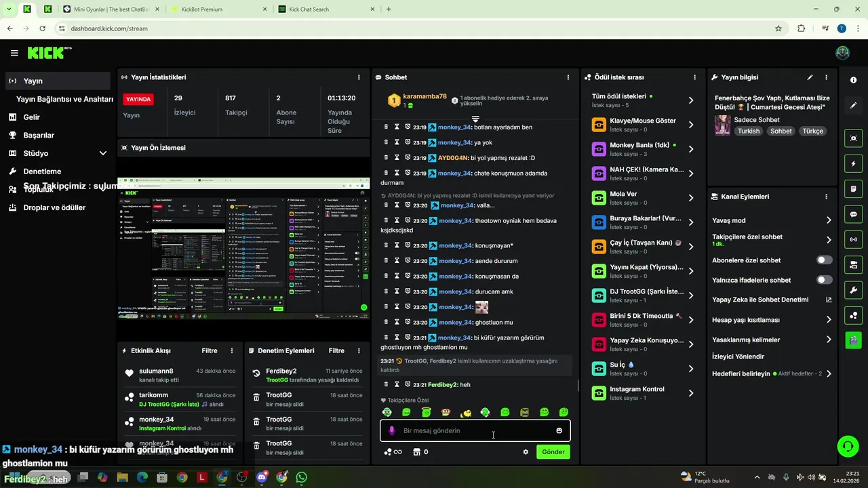Open Yapay Zeka ile Sohbet Denetimi link
Screen dimensions: 868x488
(772, 300)
